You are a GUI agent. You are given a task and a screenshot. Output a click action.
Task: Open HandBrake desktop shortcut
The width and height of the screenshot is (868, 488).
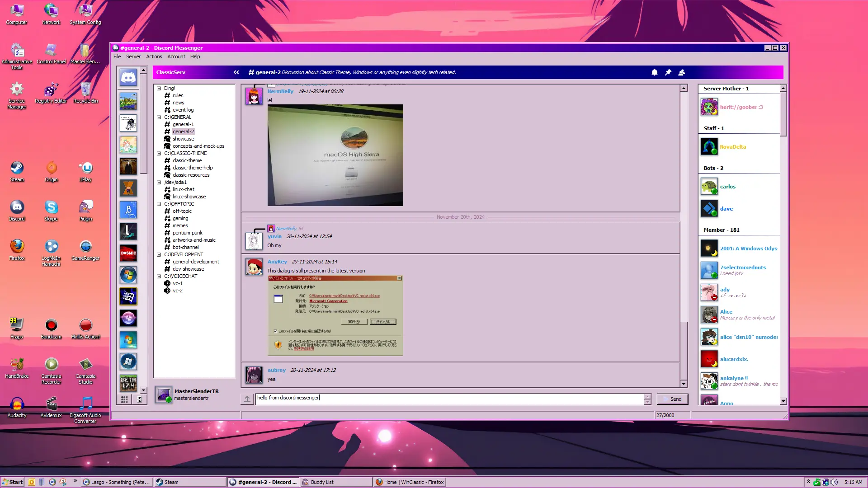[17, 368]
